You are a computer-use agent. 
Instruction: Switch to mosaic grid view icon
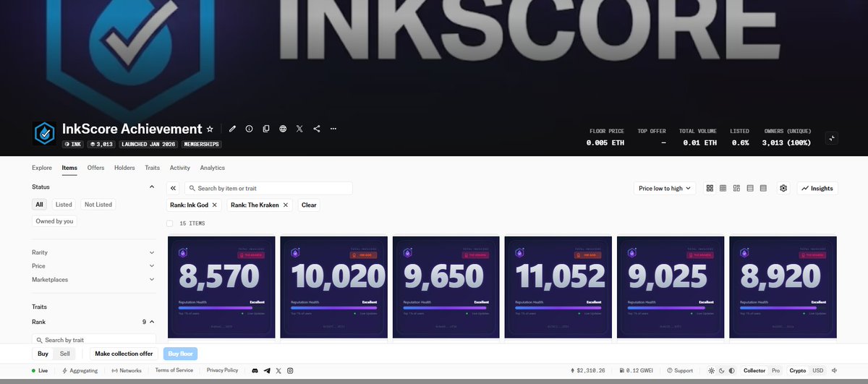coord(736,188)
